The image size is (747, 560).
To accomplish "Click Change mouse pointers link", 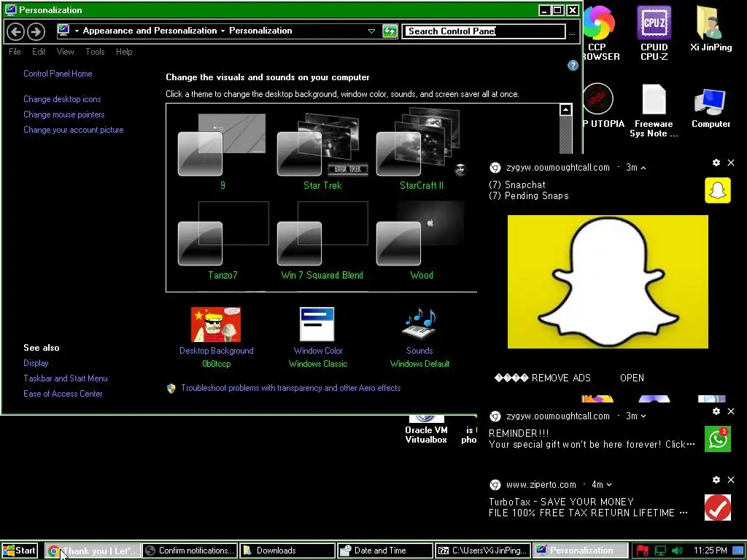I will click(x=64, y=114).
